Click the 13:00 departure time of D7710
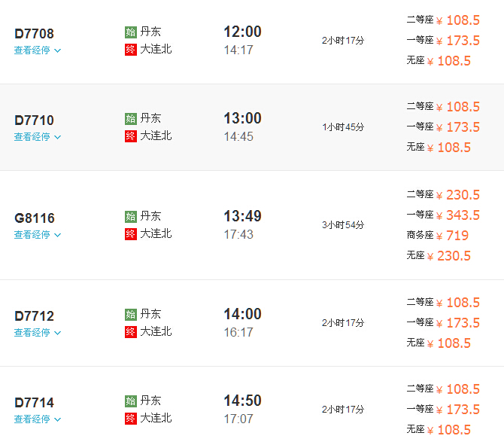This screenshot has width=504, height=445. click(x=243, y=118)
